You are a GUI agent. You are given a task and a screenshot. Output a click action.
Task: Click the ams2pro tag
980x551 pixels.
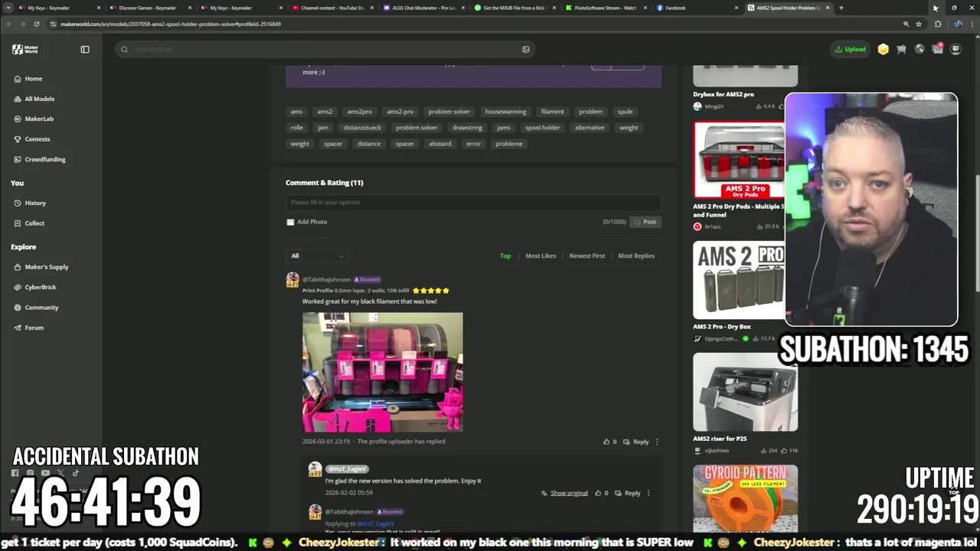click(359, 112)
